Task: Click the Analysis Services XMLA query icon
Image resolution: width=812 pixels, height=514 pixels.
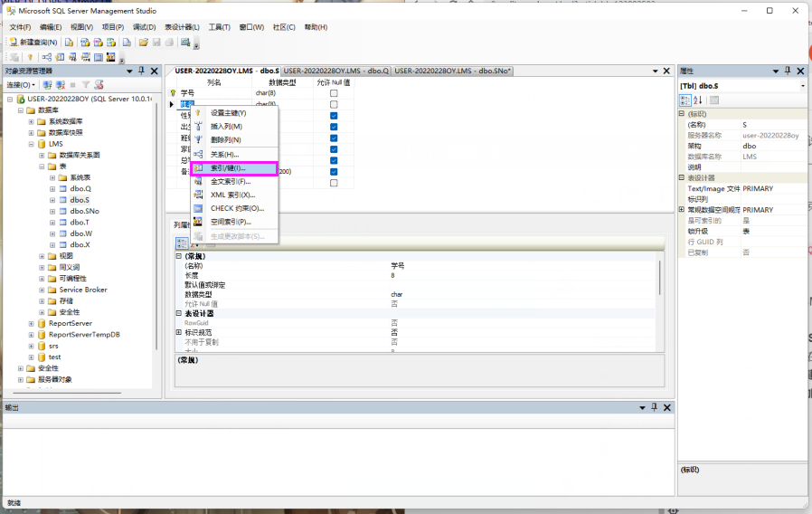Action: click(111, 43)
